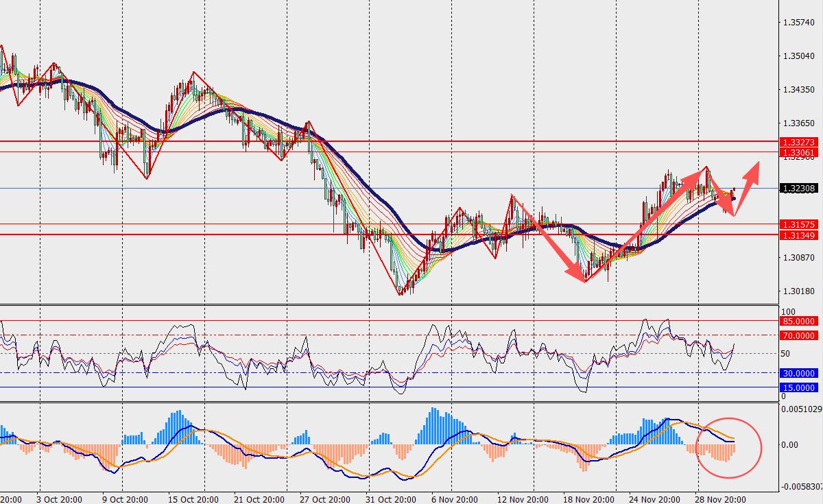Click the 1.35740 value on the price scale

(798, 23)
